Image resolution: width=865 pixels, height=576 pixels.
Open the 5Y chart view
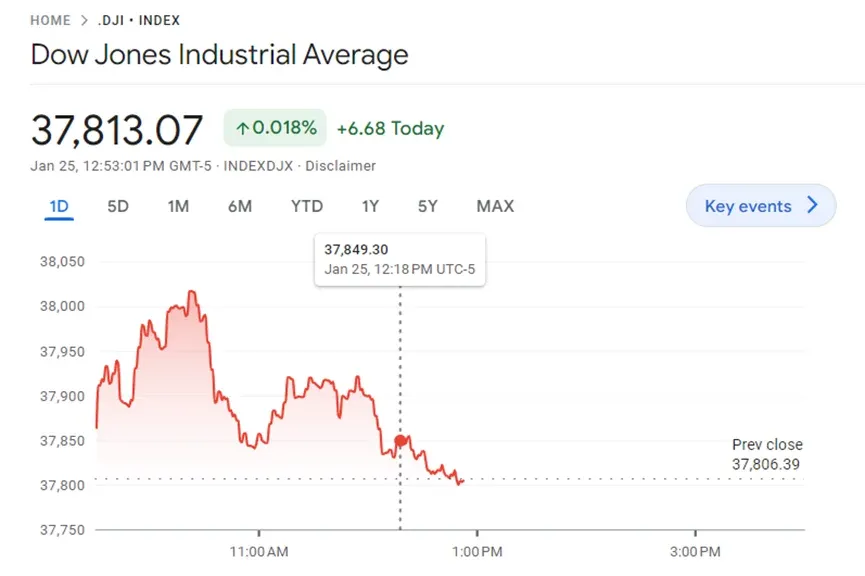point(428,206)
